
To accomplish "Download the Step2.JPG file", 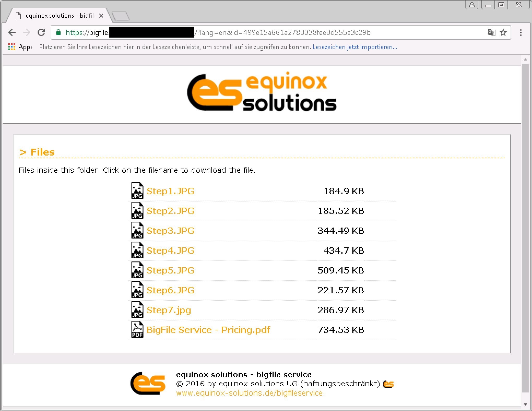I will click(170, 211).
